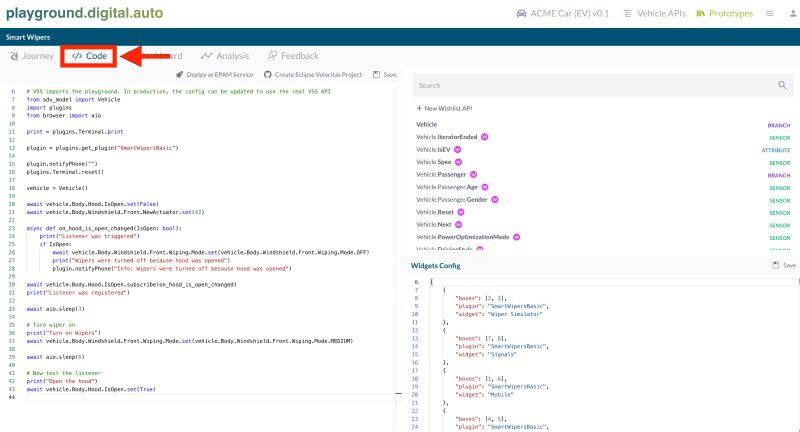Click the line with plugins.get_plugin("SmartWipersBasic")
800x432 pixels.
103,148
